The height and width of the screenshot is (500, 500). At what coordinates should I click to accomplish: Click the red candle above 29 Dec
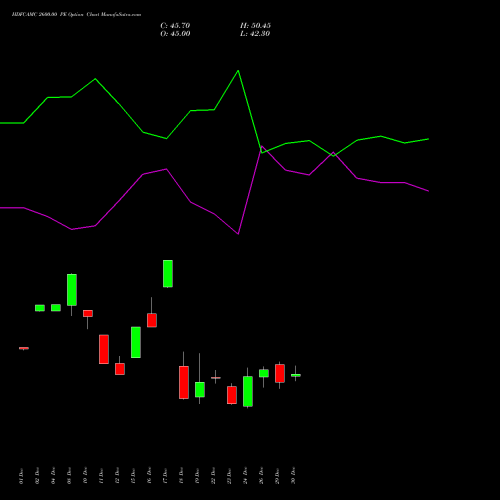(x=280, y=373)
